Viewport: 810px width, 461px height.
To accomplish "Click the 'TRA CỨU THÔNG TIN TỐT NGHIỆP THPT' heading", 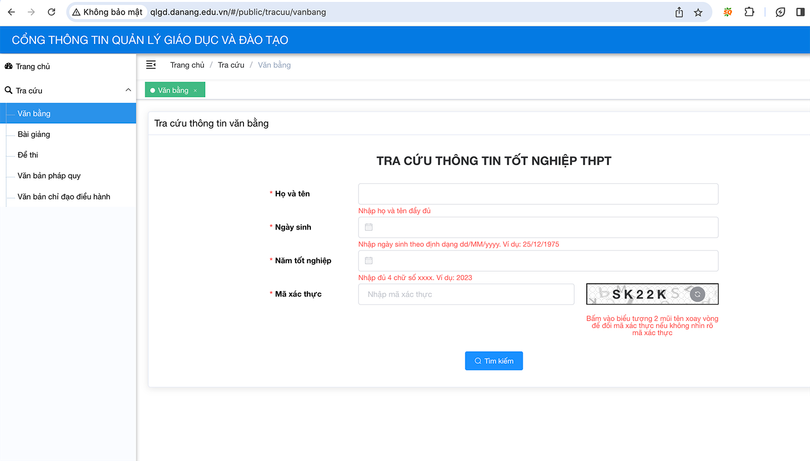I will (x=494, y=161).
